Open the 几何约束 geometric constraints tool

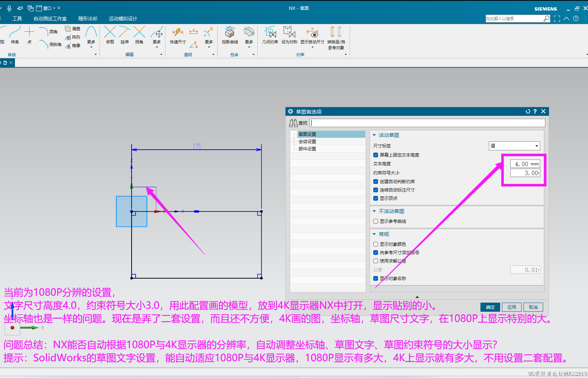click(x=270, y=35)
